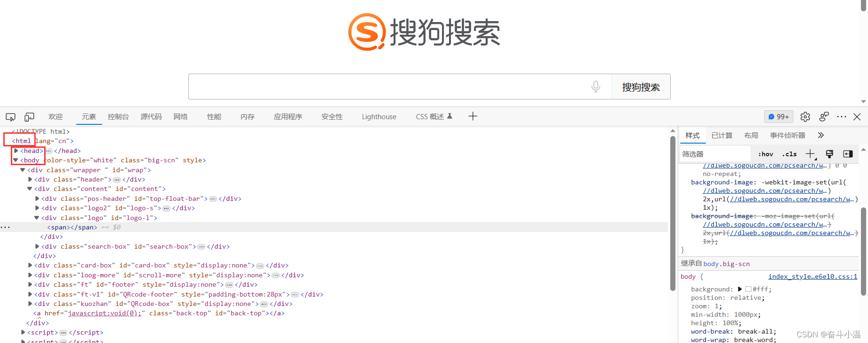Add new style rule plus icon
The image size is (868, 343).
(x=811, y=154)
